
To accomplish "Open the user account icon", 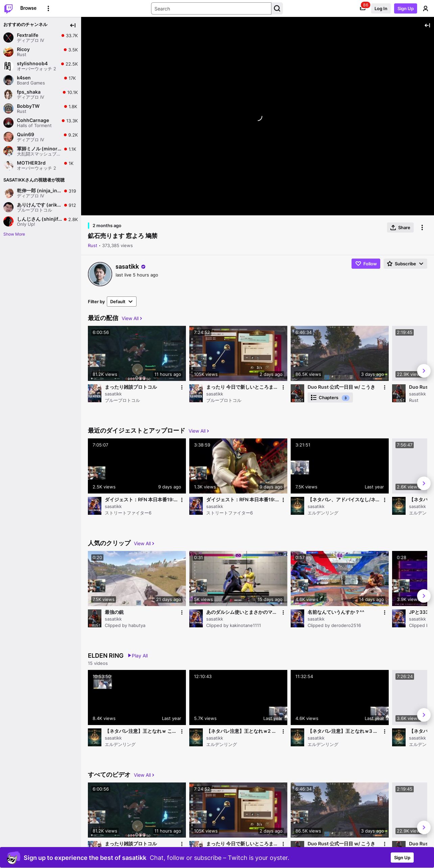I will click(x=426, y=8).
